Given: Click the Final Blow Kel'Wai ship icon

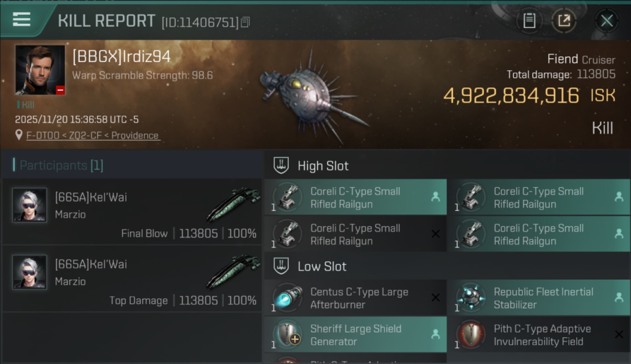Looking at the screenshot, I should [x=233, y=204].
